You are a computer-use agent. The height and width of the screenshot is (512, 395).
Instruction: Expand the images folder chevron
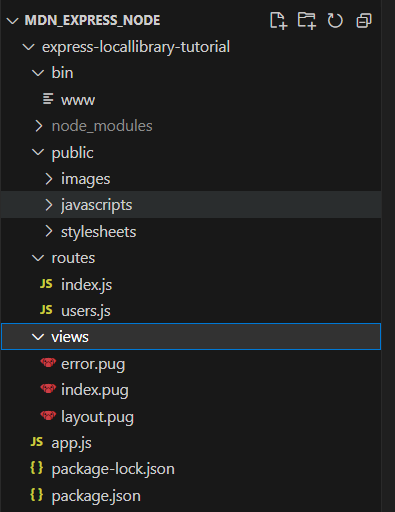point(49,179)
